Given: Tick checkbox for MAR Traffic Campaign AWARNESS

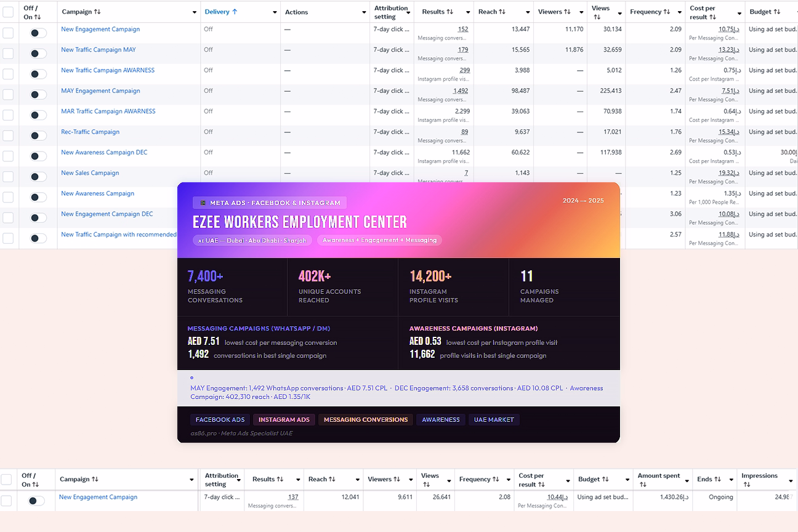Looking at the screenshot, I should pyautogui.click(x=8, y=115).
